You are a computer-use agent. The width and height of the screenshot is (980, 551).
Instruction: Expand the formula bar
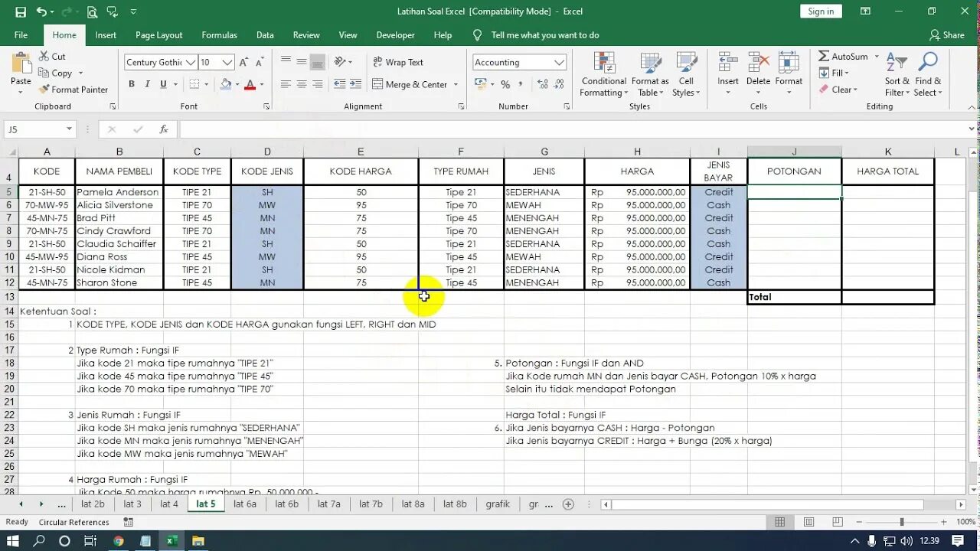[x=972, y=129]
